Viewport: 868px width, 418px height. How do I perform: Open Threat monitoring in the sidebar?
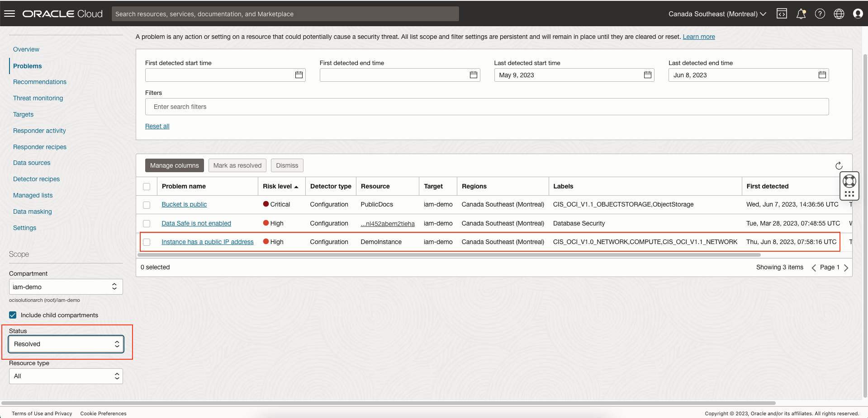pos(38,98)
